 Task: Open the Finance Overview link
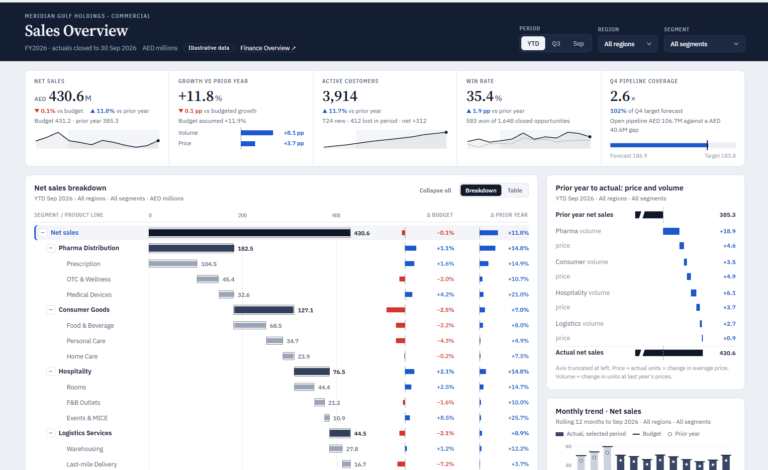coord(268,48)
